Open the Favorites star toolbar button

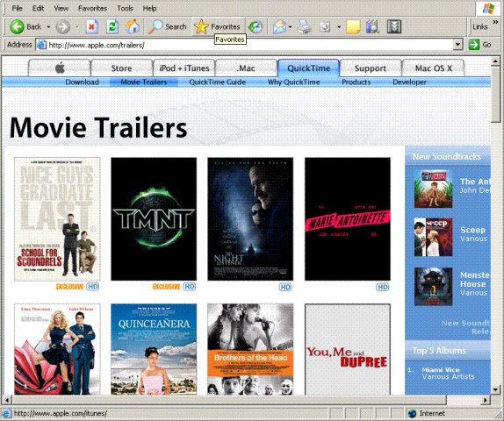point(218,26)
